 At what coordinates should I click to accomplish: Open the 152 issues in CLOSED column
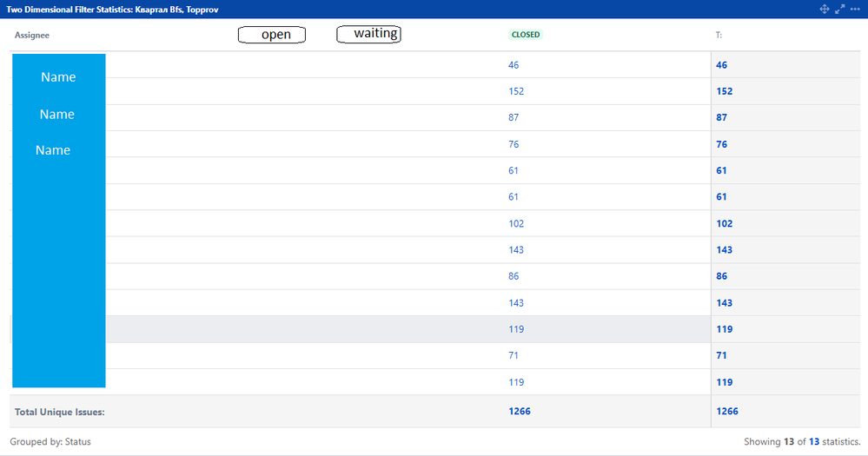point(516,91)
